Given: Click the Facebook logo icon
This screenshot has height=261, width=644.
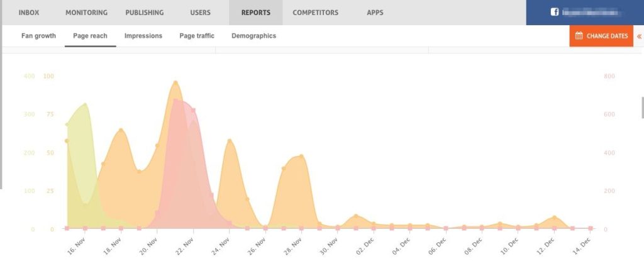Looking at the screenshot, I should click(x=554, y=12).
